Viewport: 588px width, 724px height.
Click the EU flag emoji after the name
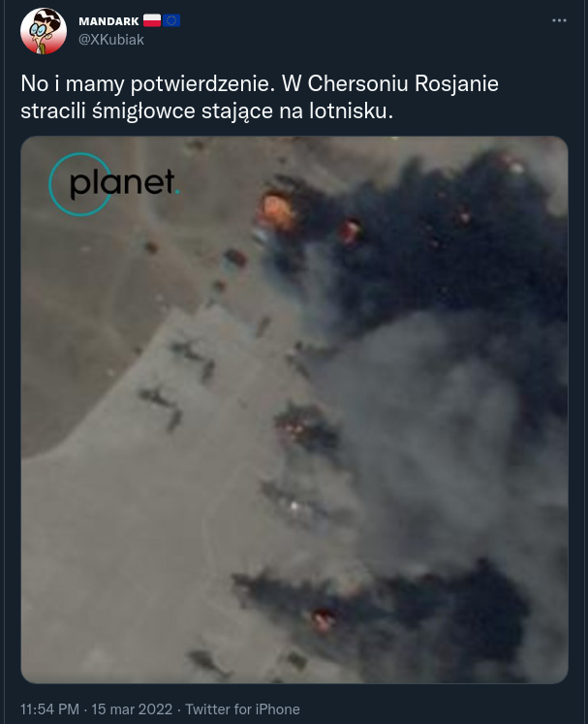coord(171,20)
